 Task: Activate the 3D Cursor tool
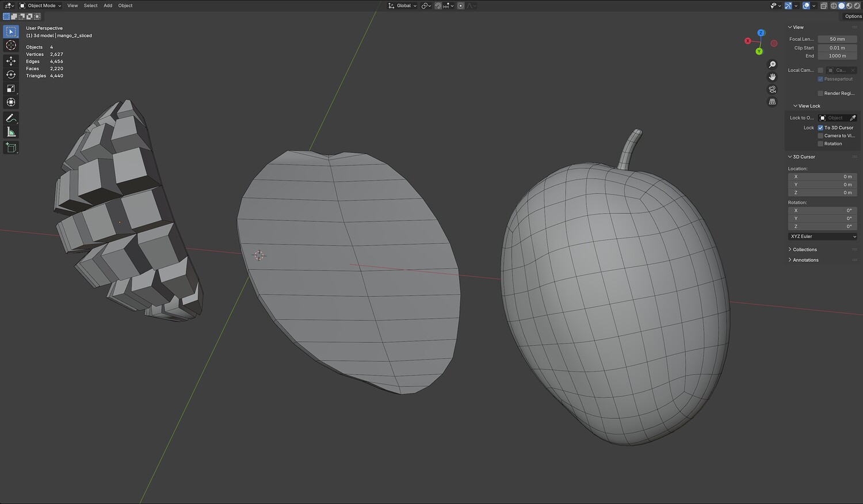coord(11,45)
